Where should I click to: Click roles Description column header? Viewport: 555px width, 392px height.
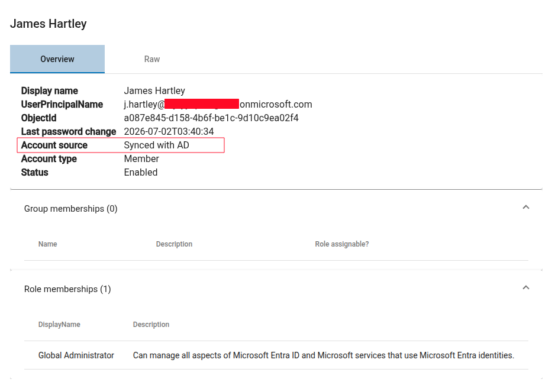pos(151,325)
